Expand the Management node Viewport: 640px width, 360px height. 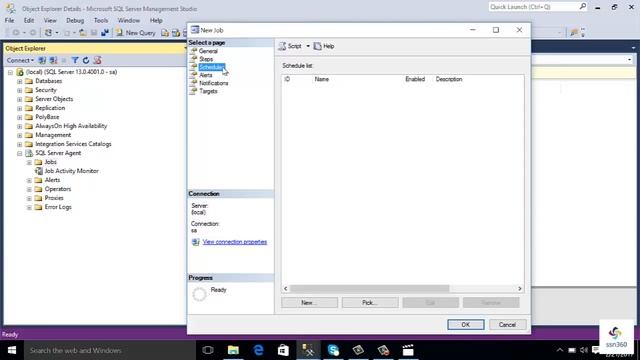[x=20, y=135]
